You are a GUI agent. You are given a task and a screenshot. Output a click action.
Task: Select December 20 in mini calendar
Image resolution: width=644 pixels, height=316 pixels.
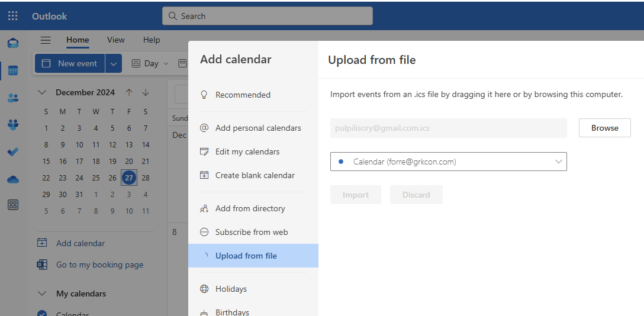click(x=129, y=162)
